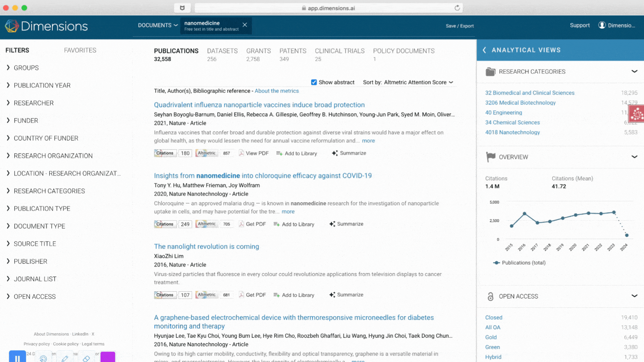Remove the nanomedicine search term
This screenshot has height=362, width=644.
point(245,25)
